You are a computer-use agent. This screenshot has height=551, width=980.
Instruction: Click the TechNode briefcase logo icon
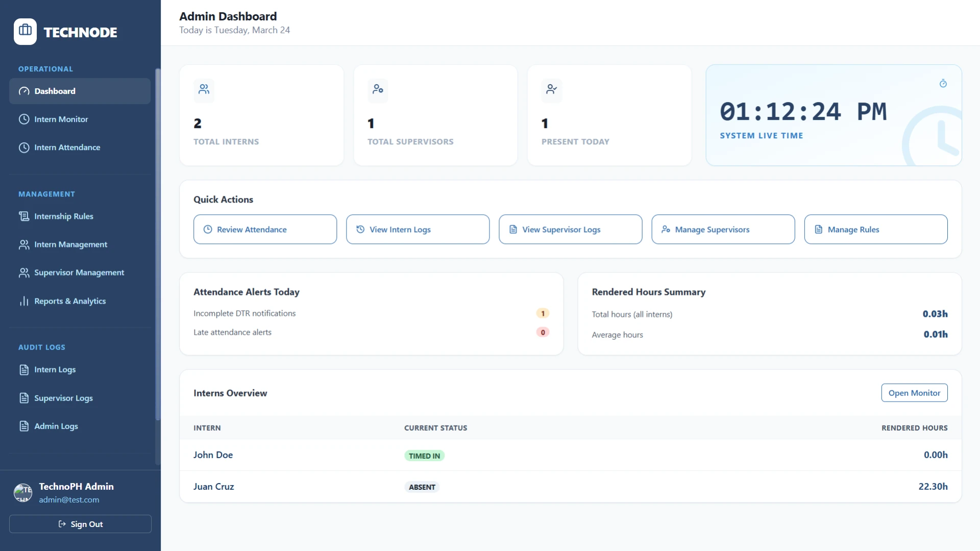coord(25,31)
